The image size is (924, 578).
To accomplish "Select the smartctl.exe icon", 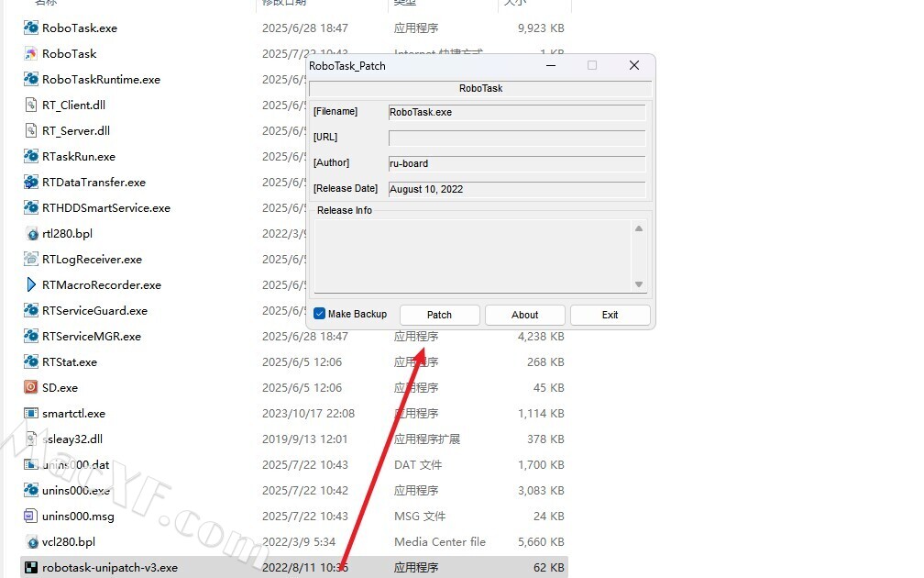I will (x=30, y=414).
